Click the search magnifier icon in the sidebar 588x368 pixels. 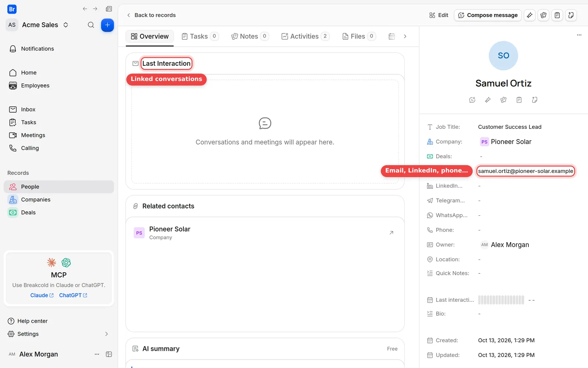91,25
